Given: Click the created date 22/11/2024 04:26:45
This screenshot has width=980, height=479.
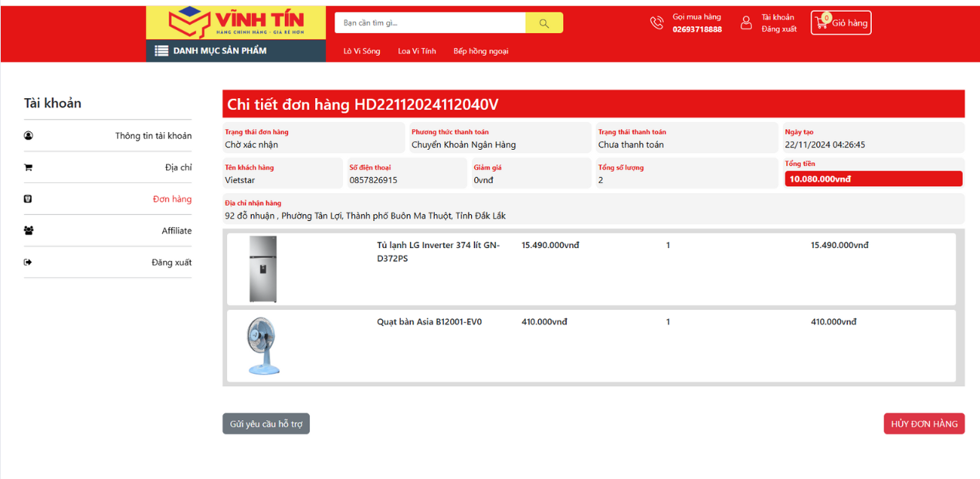Looking at the screenshot, I should coord(825,144).
